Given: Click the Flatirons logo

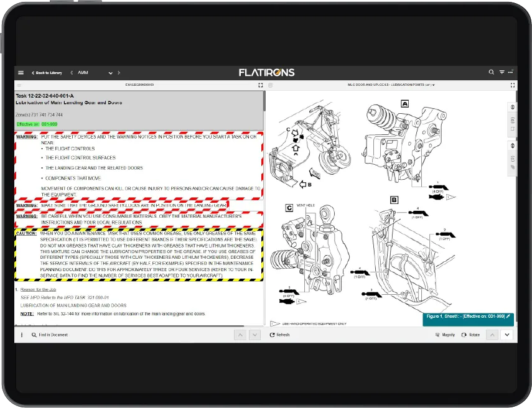Looking at the screenshot, I should (267, 73).
